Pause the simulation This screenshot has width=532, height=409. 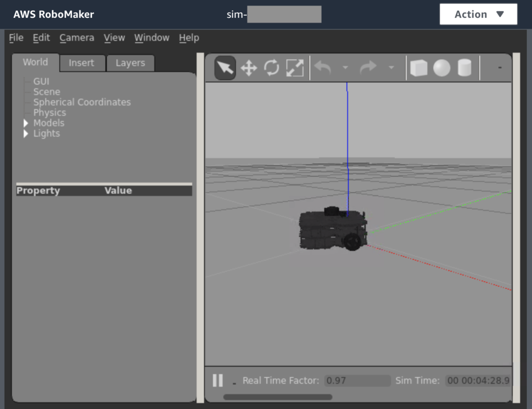(x=218, y=380)
